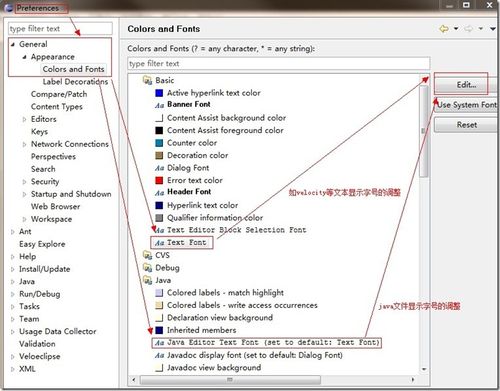
Task: Click the Text Font Aa icon
Action: (159, 243)
